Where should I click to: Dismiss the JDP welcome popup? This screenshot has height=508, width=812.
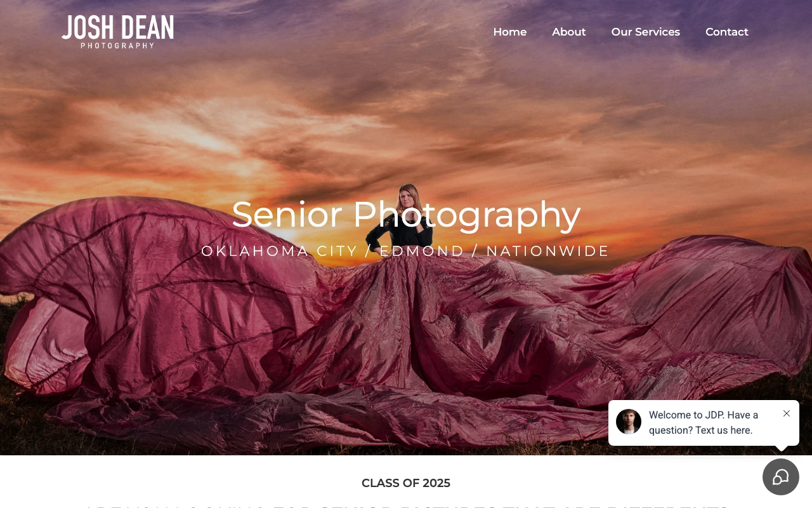[787, 413]
